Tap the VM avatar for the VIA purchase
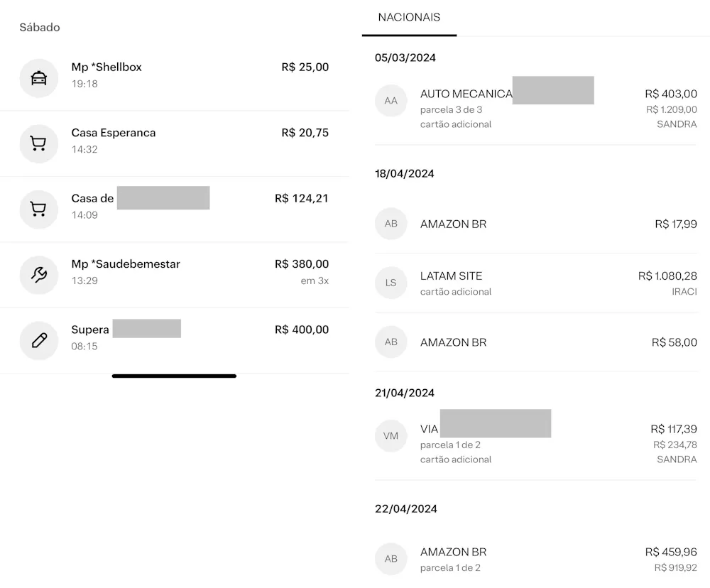 390,436
